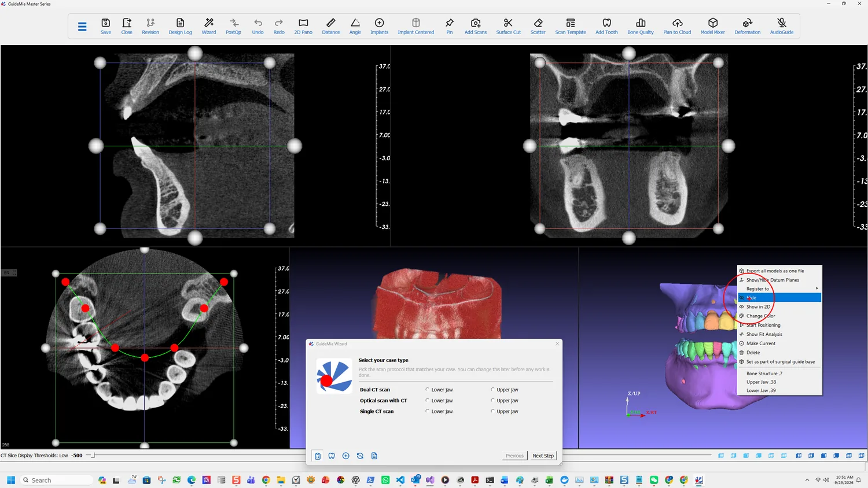The image size is (868, 488).
Task: Click the Save toolbar icon
Action: pos(106,26)
